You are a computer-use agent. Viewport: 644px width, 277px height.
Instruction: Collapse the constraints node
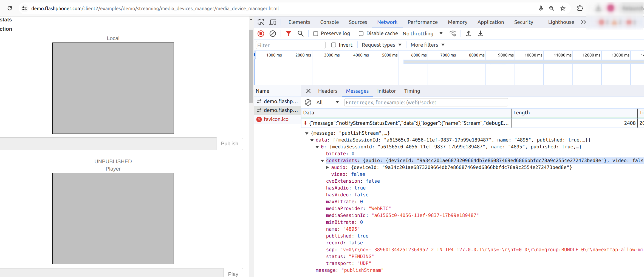coord(322,161)
